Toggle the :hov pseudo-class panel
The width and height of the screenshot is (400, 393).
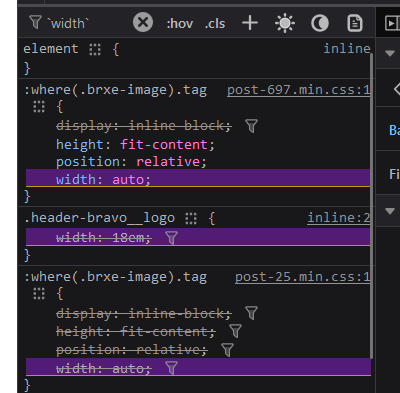tap(180, 24)
